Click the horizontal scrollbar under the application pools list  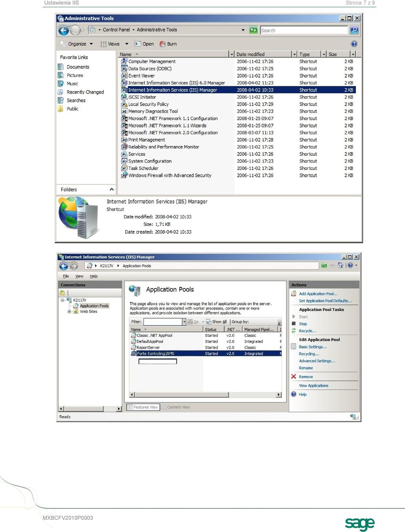[x=205, y=395]
